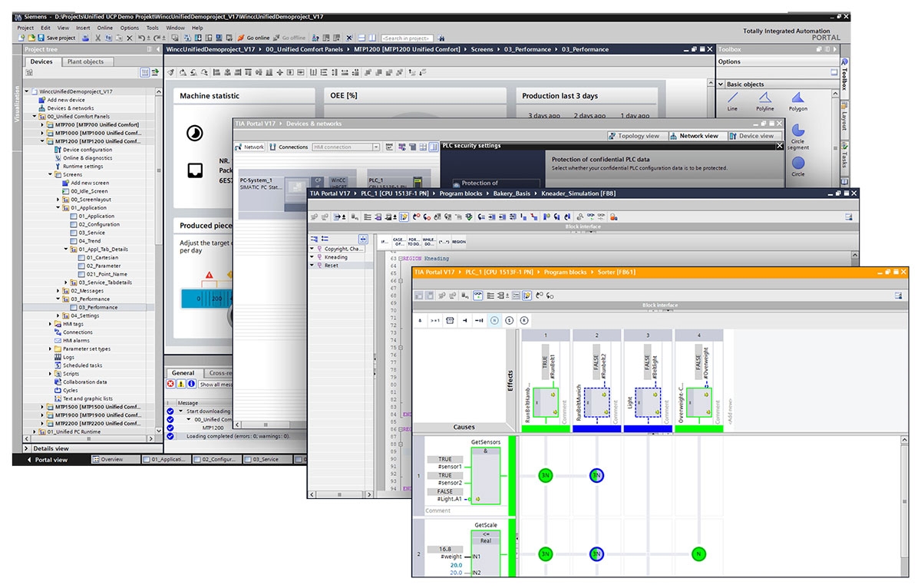The width and height of the screenshot is (921, 588).
Task: Toggle the error filter icon in messages
Action: pos(172,384)
